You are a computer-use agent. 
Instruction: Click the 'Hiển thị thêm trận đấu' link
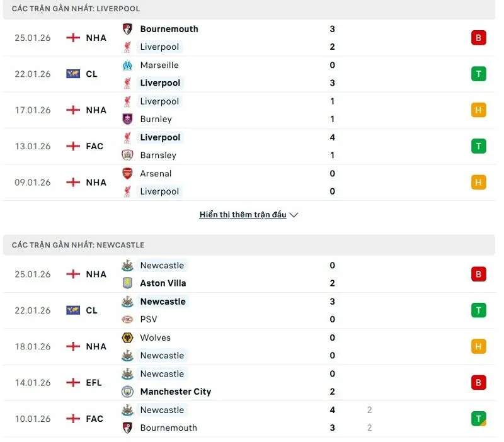242,214
